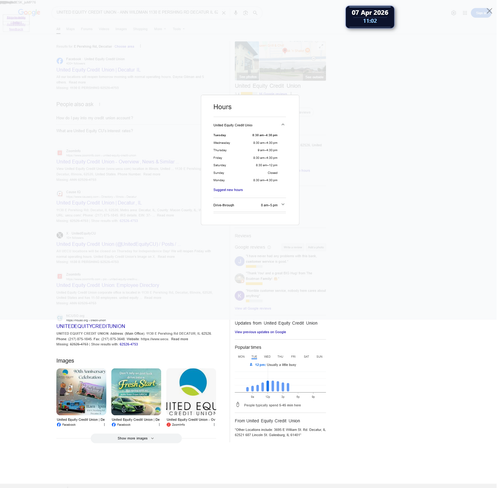The height and width of the screenshot is (488, 500).
Task: Expand question How do I pay into my credit union account
Action: click(95, 118)
